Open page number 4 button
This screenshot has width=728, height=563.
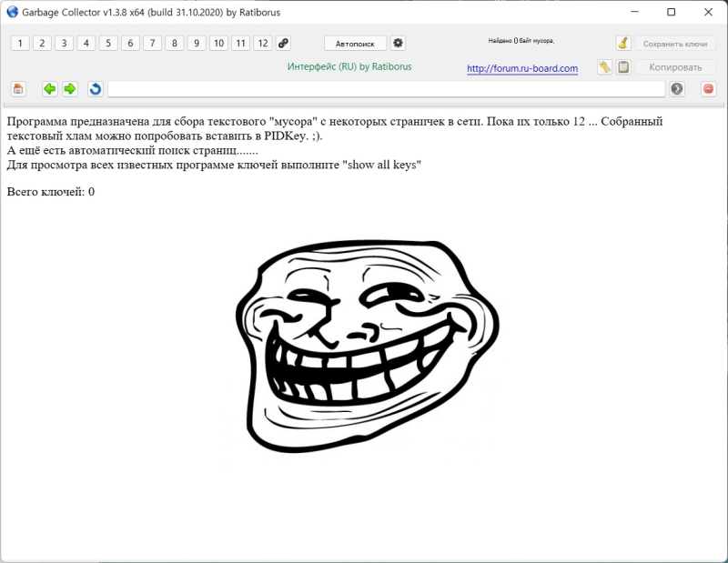tap(86, 43)
